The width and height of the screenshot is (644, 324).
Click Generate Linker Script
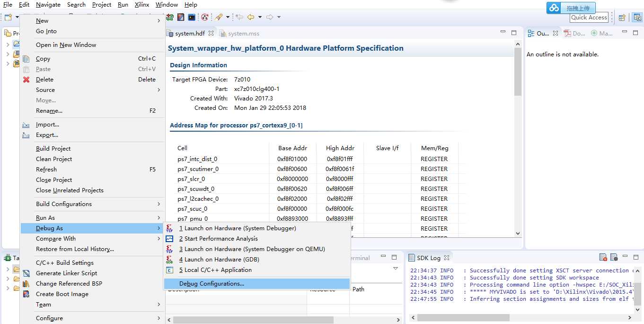click(x=92, y=273)
